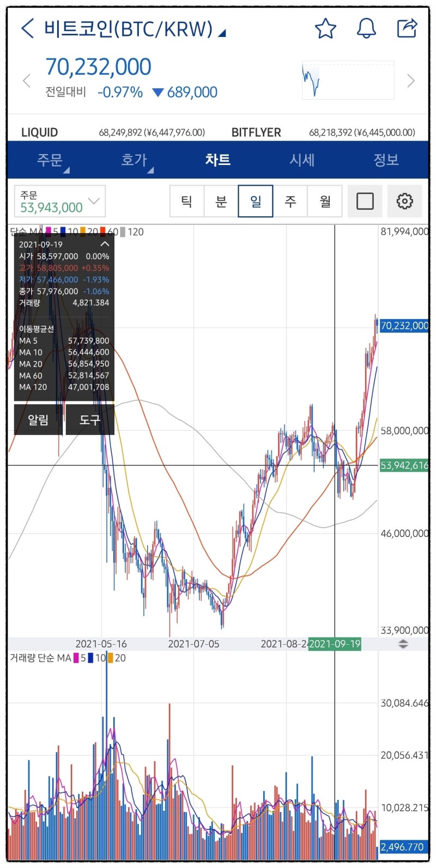The height and width of the screenshot is (868, 436).
Task: Expand chart to fullscreen square icon
Action: tap(365, 201)
